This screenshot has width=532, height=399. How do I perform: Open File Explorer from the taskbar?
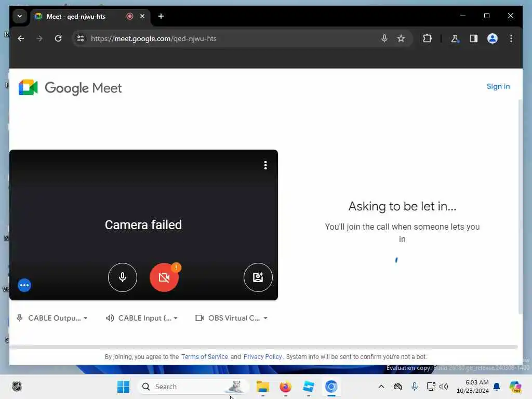click(262, 387)
